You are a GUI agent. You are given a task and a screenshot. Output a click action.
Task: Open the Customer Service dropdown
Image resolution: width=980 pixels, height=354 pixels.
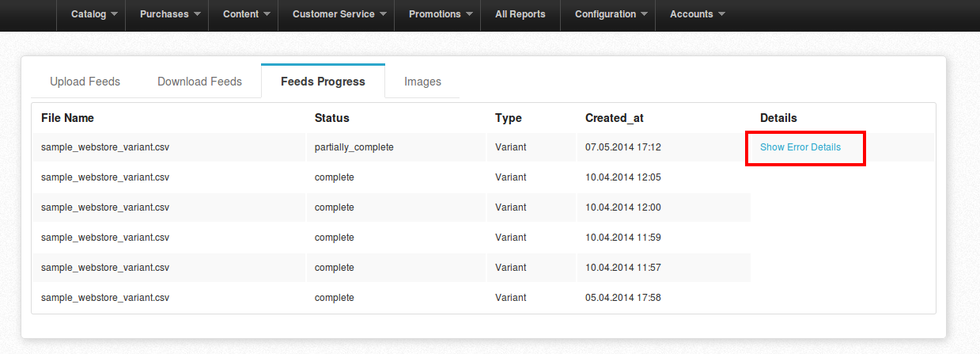[x=339, y=14]
